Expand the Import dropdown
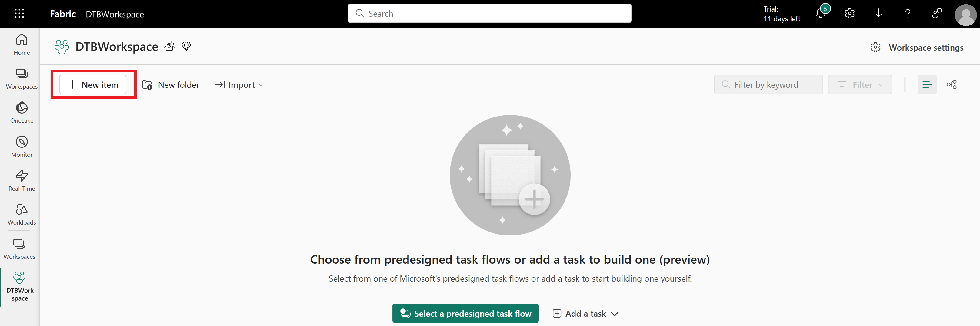The width and height of the screenshot is (980, 326). [239, 85]
